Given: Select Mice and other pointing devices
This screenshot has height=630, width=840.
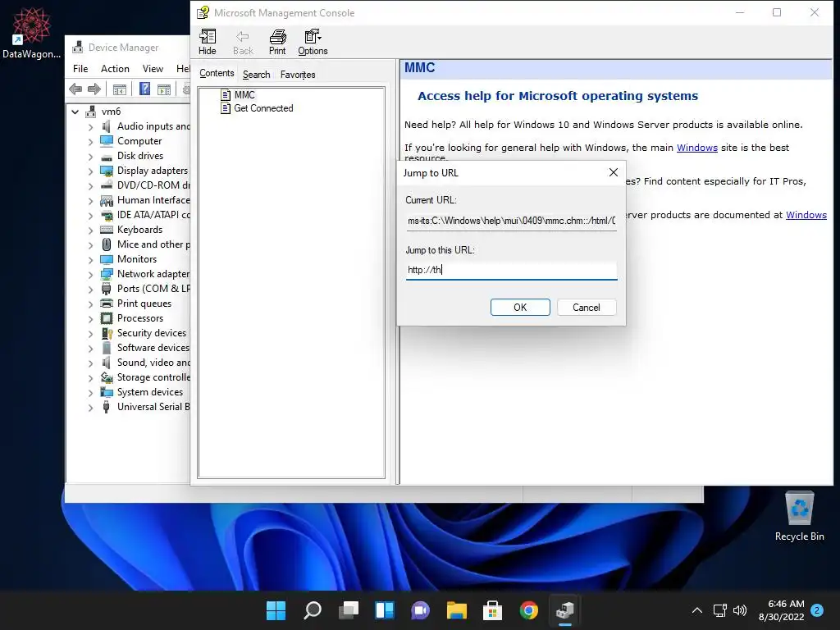Looking at the screenshot, I should (153, 244).
